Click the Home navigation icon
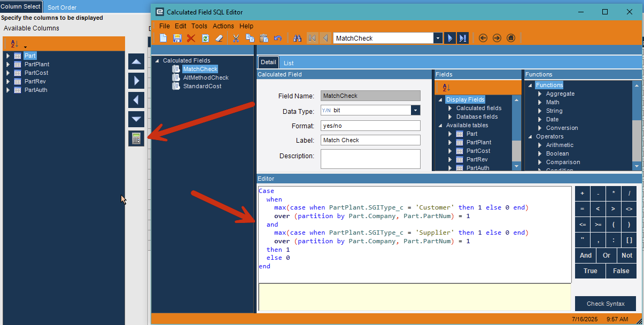 click(x=511, y=38)
